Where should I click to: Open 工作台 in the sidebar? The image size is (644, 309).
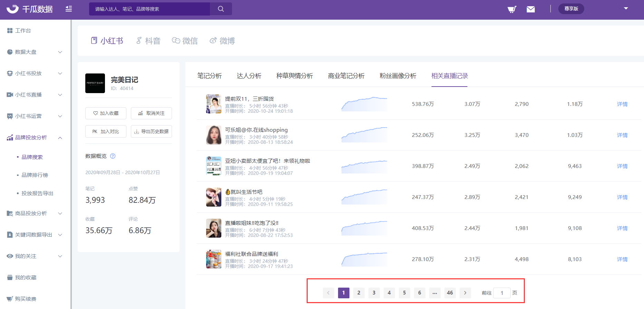click(23, 31)
